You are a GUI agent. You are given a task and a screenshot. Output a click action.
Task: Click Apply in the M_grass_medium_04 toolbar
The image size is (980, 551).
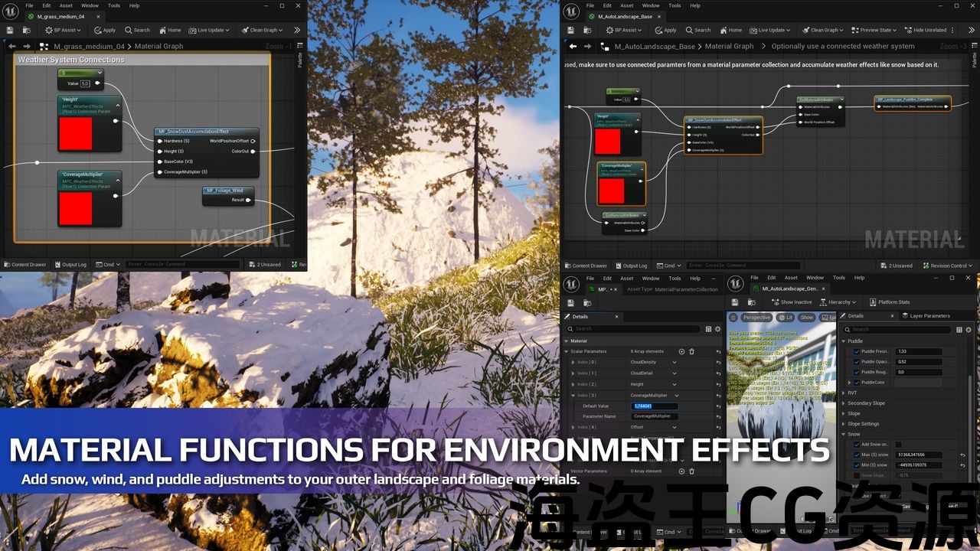(x=105, y=30)
